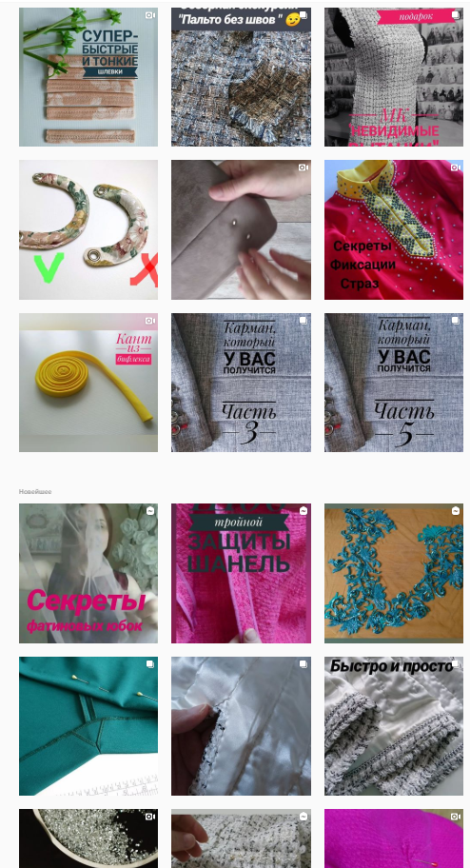Click video icon on gray suede fabric post

303,168
